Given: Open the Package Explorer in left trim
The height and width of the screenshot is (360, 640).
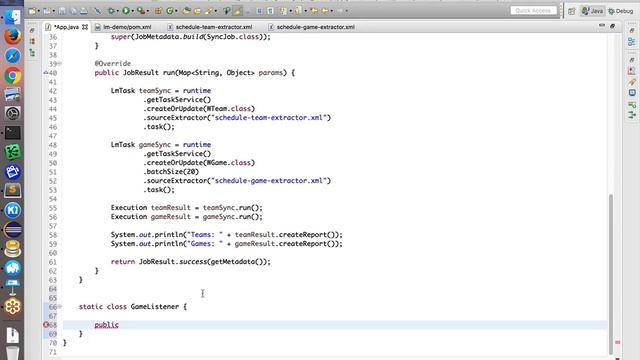Looking at the screenshot, I should coord(32,41).
